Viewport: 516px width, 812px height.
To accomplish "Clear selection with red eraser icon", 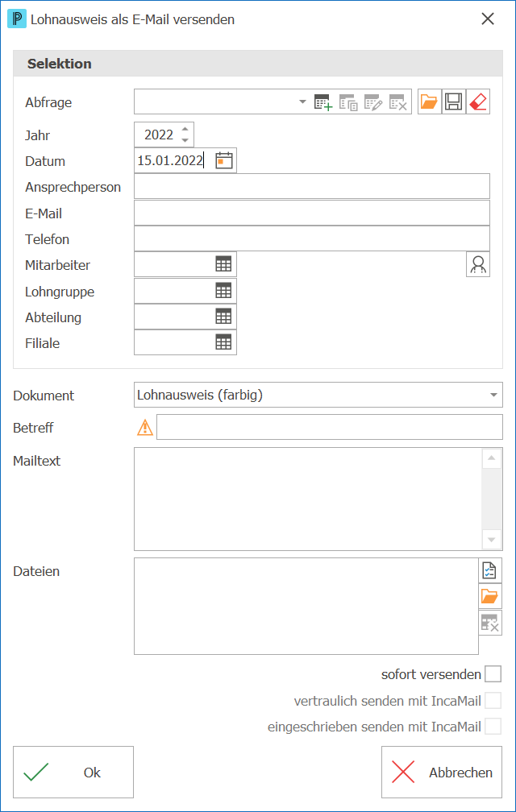I will (477, 101).
